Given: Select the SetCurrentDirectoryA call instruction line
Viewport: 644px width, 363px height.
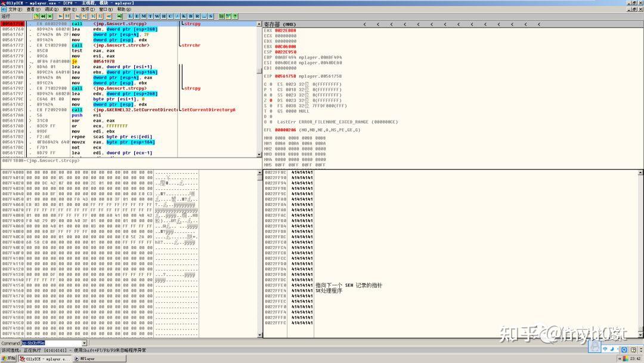Looking at the screenshot, I should click(x=119, y=110).
